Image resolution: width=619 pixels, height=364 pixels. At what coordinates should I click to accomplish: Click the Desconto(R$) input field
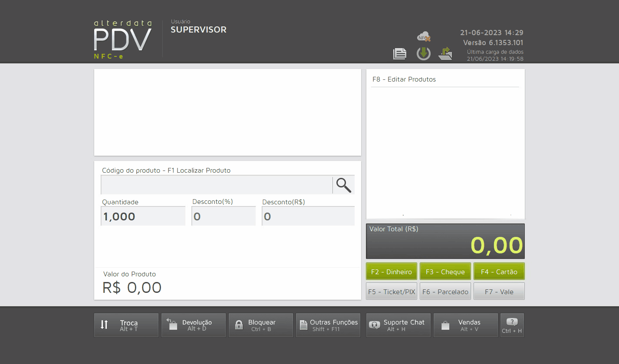[x=308, y=216]
